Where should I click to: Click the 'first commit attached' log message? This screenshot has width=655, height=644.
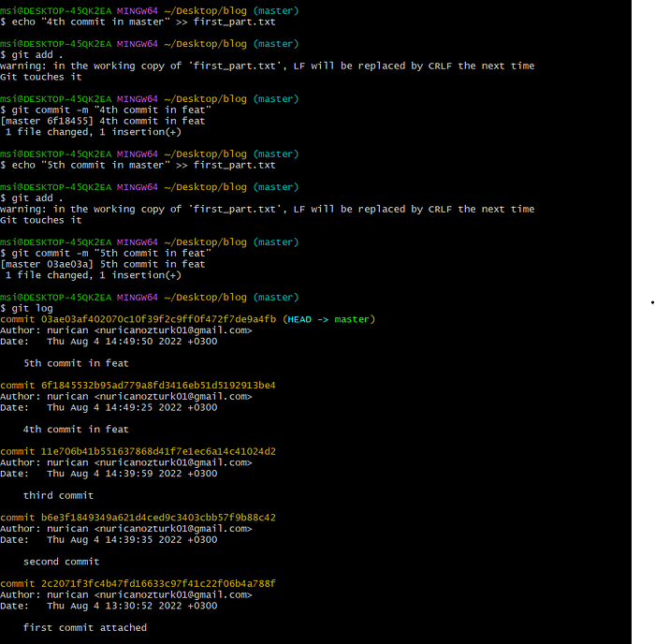(85, 627)
